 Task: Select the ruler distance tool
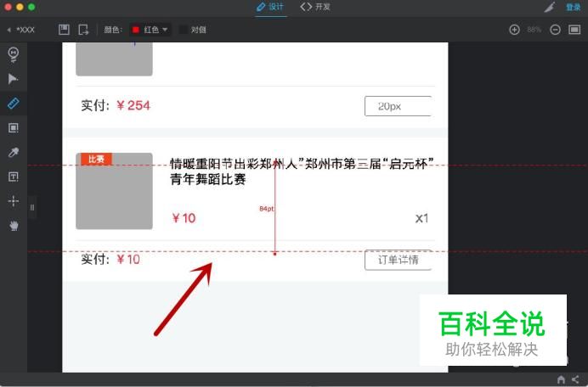14,104
